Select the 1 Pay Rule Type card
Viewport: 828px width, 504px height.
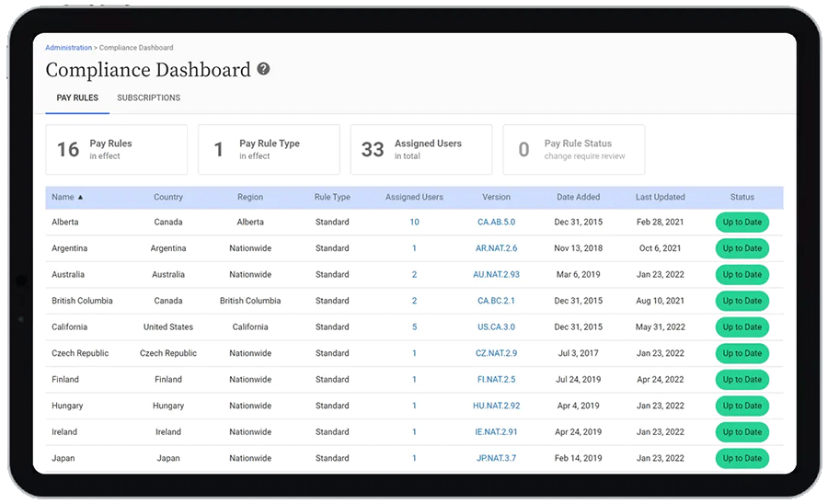point(269,149)
